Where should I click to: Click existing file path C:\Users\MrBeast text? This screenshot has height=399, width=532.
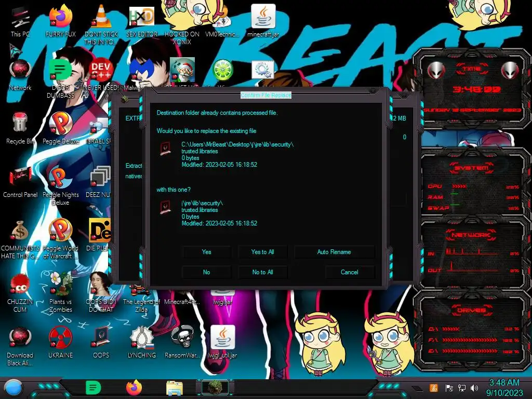click(237, 144)
